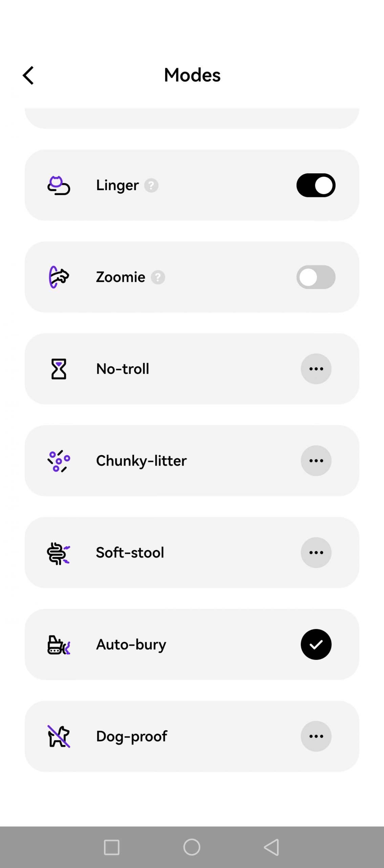Viewport: 384px width, 868px height.
Task: Show Zoomie mode help tooltip
Action: pos(158,277)
